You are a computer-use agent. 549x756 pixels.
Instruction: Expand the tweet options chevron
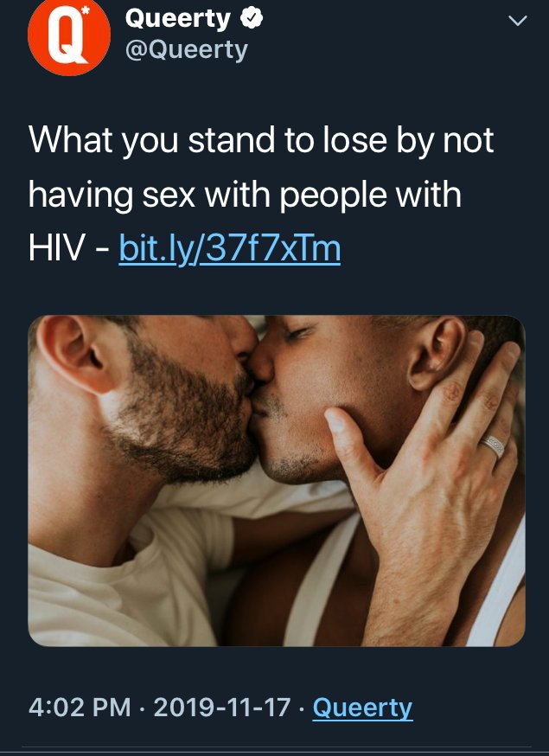518,20
